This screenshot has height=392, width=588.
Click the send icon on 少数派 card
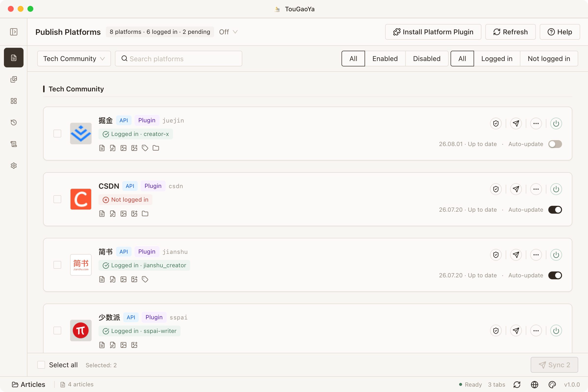coord(516,331)
